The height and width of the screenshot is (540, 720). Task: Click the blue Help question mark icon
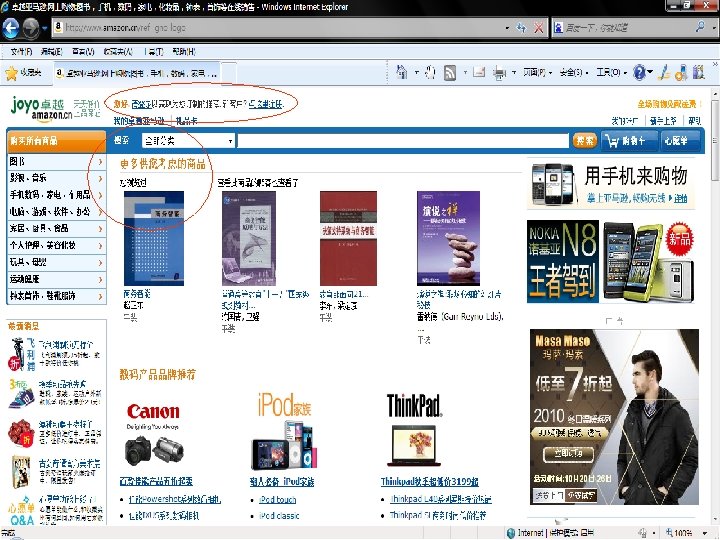639,73
